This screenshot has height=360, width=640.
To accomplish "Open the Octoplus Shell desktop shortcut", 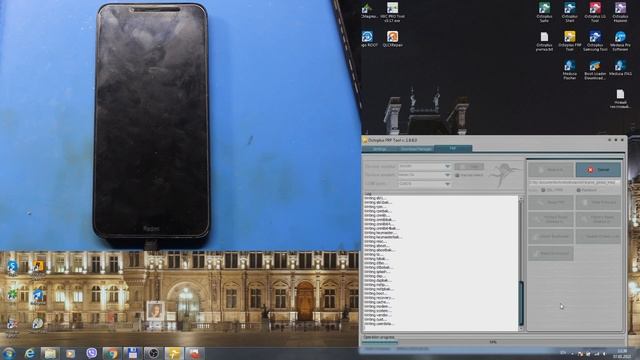I will [570, 12].
